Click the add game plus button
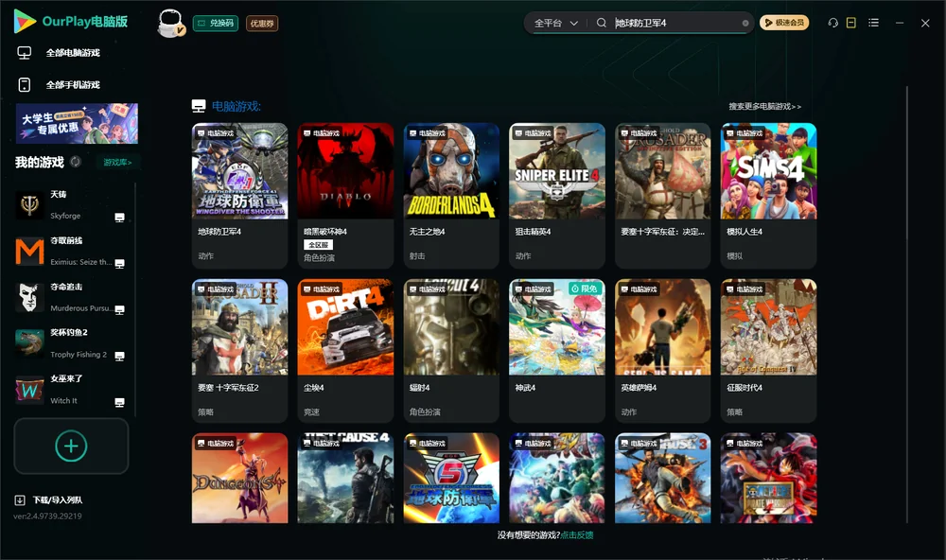The width and height of the screenshot is (946, 560). click(71, 446)
